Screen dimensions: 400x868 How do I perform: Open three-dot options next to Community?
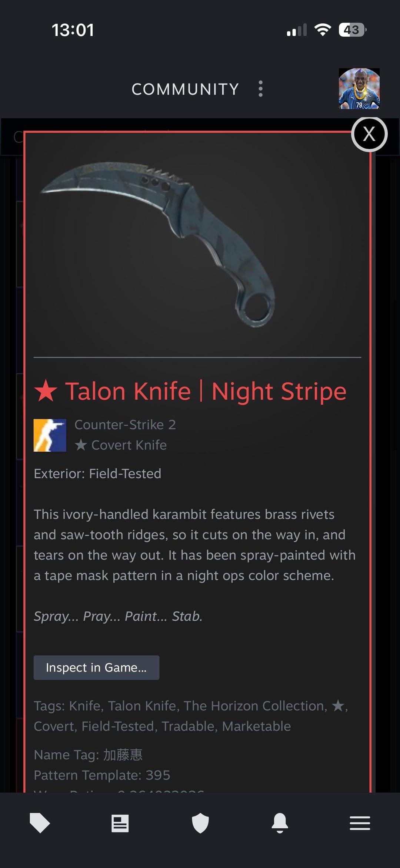click(261, 89)
